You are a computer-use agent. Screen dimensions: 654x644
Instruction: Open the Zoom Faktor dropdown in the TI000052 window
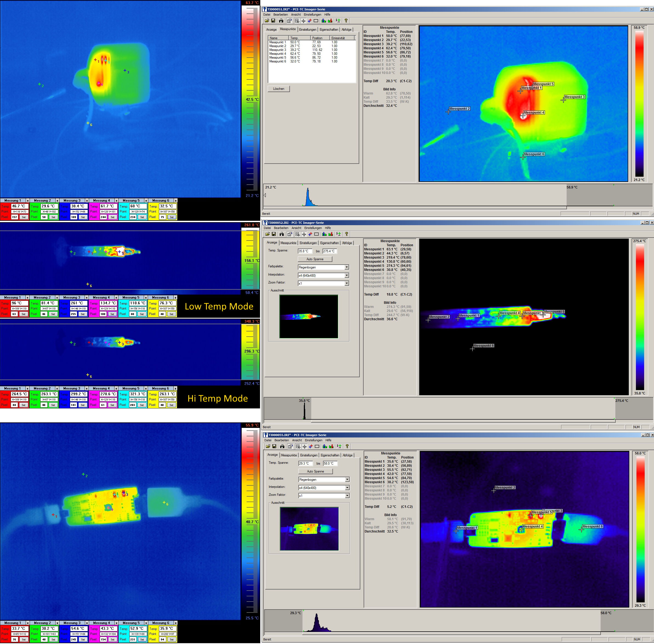pos(347,284)
